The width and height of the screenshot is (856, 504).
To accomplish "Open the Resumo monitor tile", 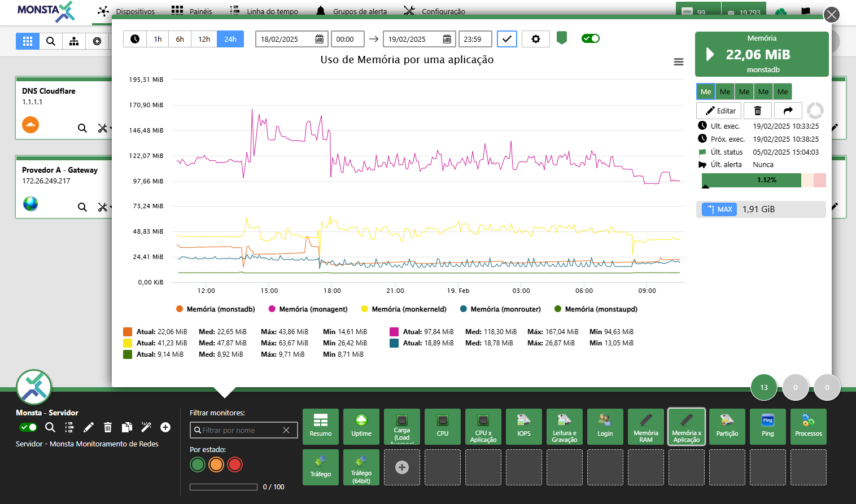I will pyautogui.click(x=321, y=427).
